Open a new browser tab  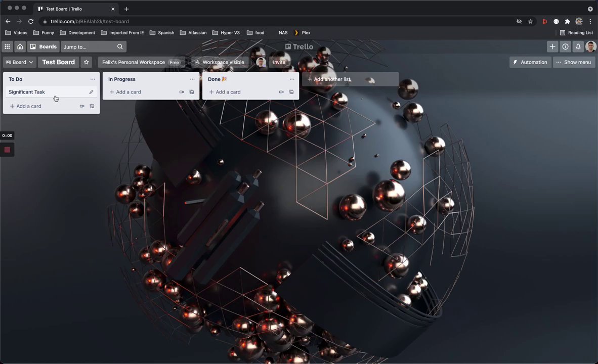tap(126, 9)
